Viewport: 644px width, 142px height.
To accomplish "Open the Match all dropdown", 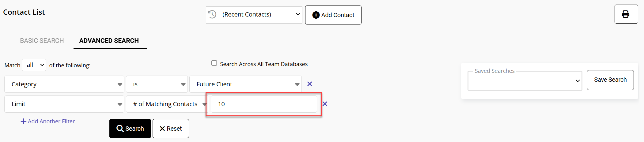I will coord(34,65).
